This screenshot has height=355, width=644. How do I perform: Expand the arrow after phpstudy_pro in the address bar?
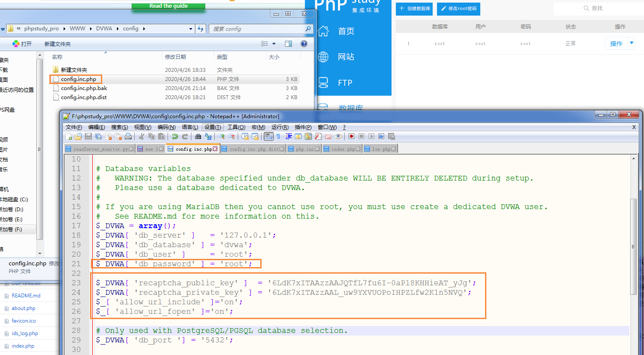64,29
